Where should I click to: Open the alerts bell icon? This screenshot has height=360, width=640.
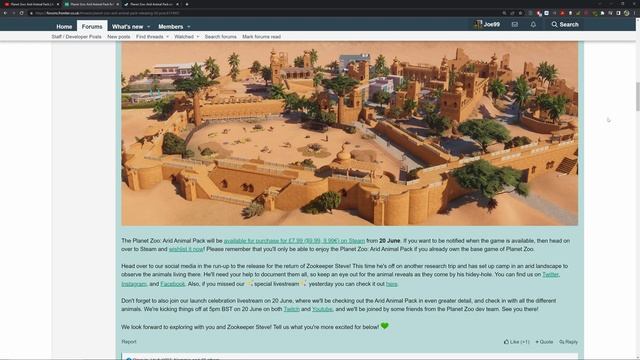[x=533, y=24]
